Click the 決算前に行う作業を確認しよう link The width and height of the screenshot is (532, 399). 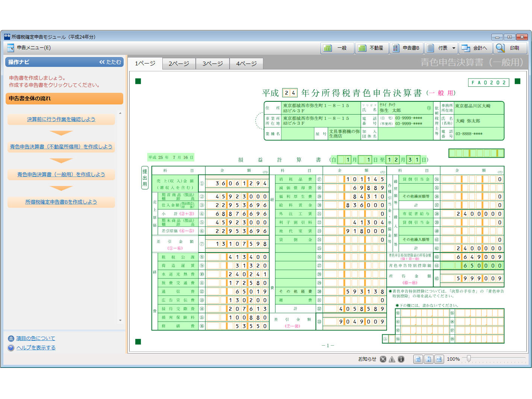[x=61, y=119]
